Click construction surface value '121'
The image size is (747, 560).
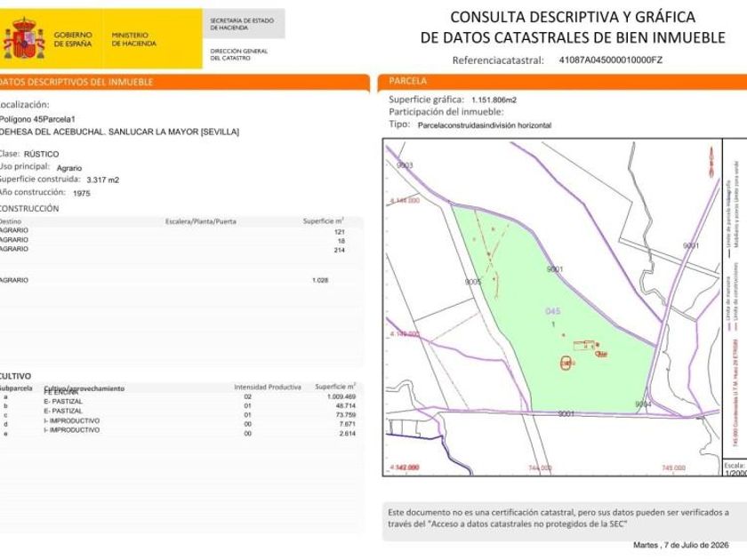(339, 232)
